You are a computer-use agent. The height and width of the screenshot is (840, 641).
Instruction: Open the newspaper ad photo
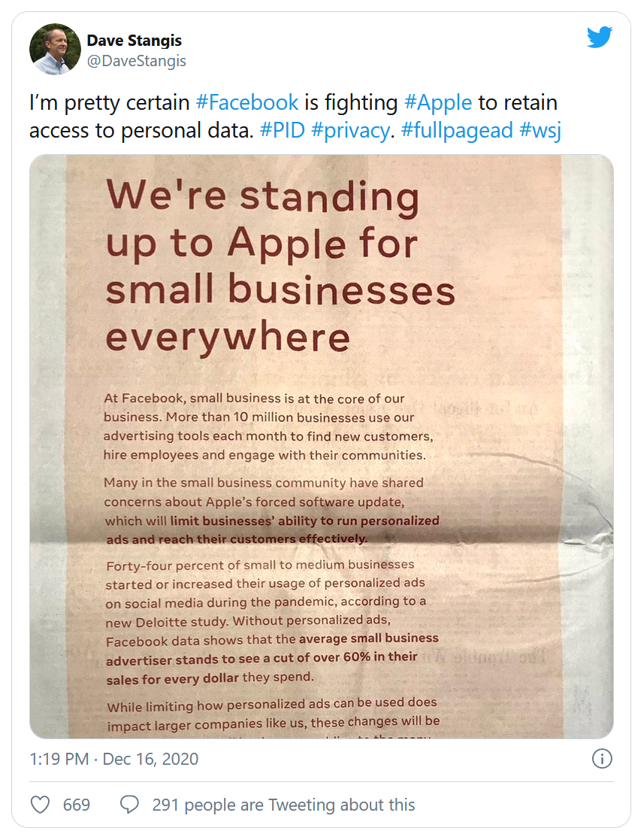coord(322,446)
